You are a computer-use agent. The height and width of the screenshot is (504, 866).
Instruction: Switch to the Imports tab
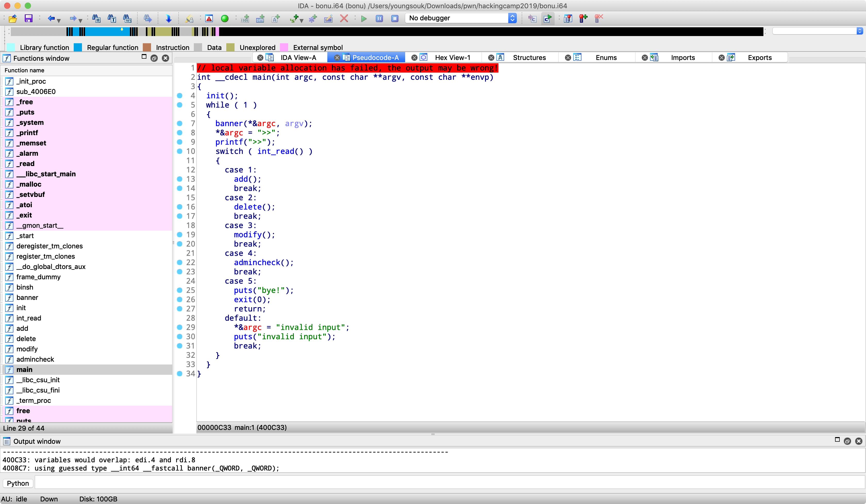tap(682, 58)
